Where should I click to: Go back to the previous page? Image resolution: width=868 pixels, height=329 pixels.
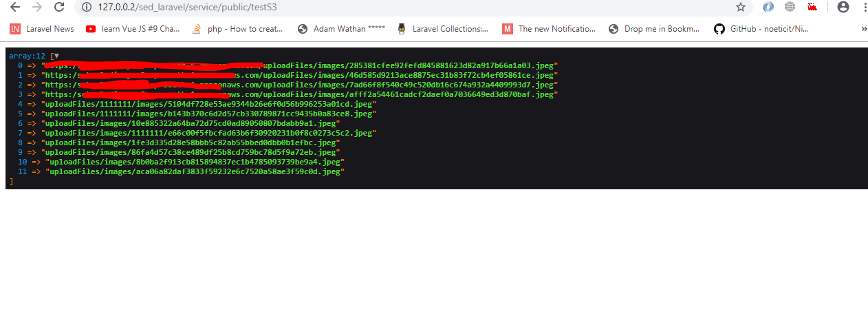tap(15, 7)
